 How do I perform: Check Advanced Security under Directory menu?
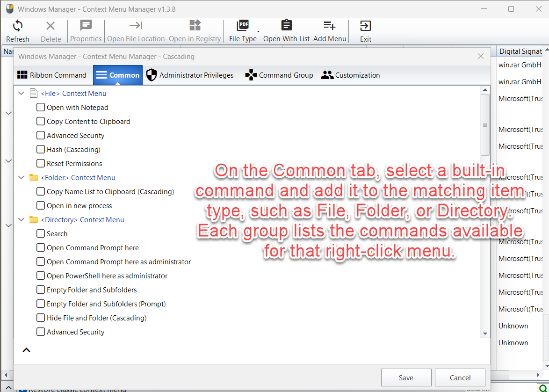coord(41,331)
